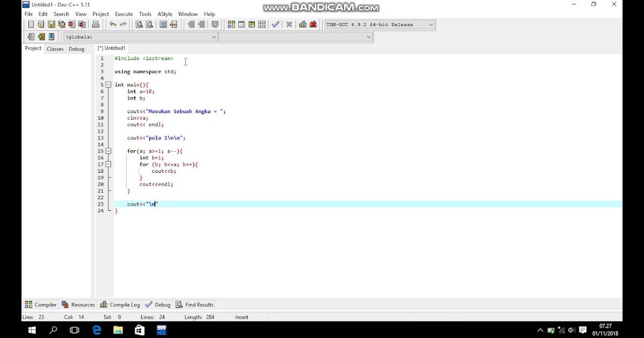Open the View menu
The image size is (644, 338).
click(81, 14)
